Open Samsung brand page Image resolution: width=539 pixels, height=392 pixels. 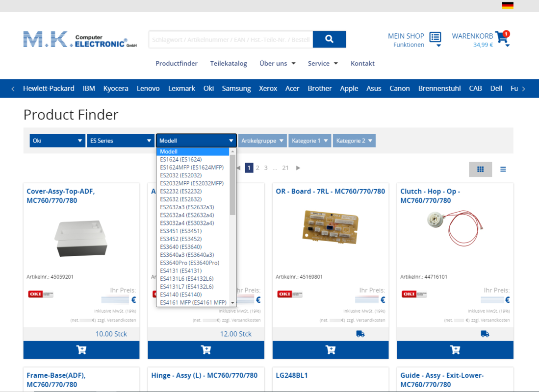(236, 88)
